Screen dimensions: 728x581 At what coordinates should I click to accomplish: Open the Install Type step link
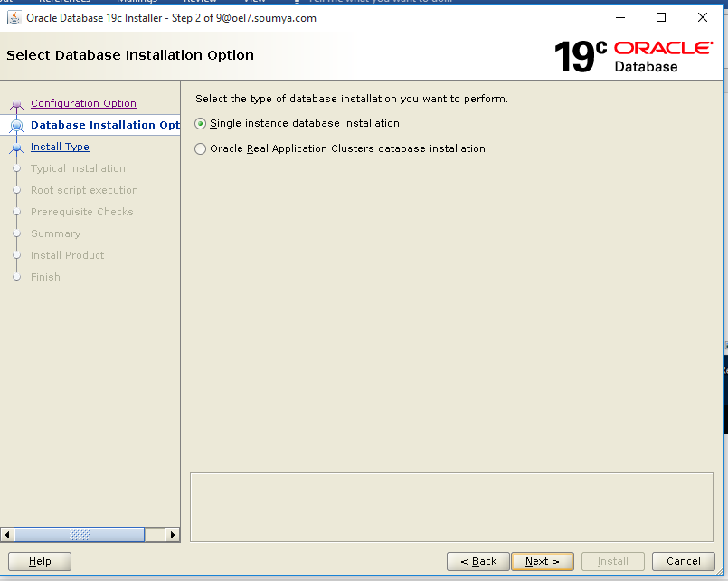[x=61, y=147]
